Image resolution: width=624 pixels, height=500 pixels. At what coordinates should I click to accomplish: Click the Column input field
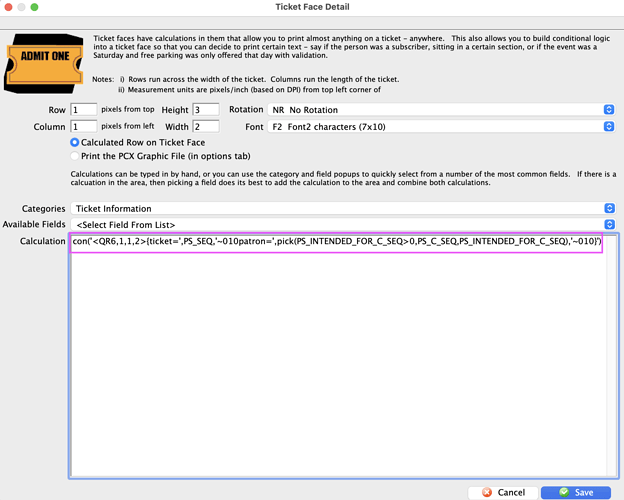[x=84, y=127]
